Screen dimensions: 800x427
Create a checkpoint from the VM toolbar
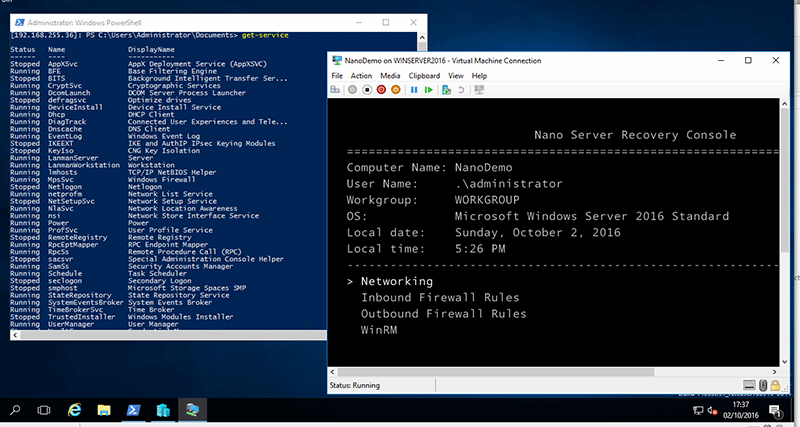click(446, 90)
